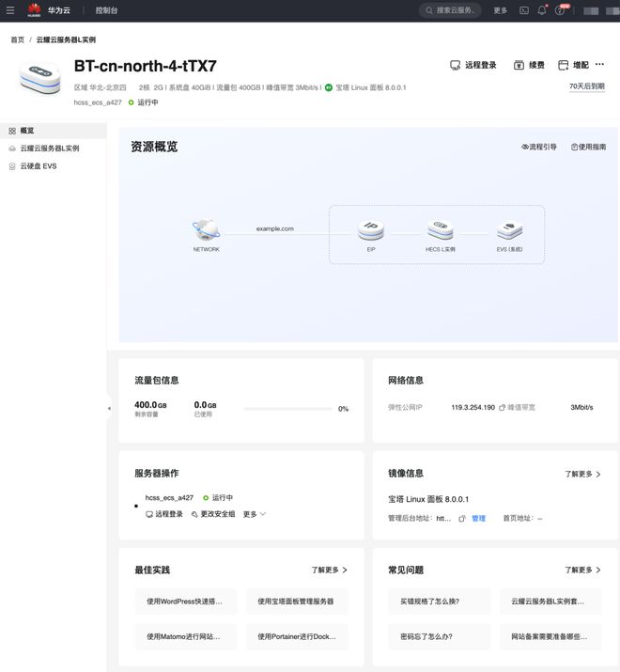Open the hamburger navigation menu
The width and height of the screenshot is (620, 672).
(x=10, y=9)
